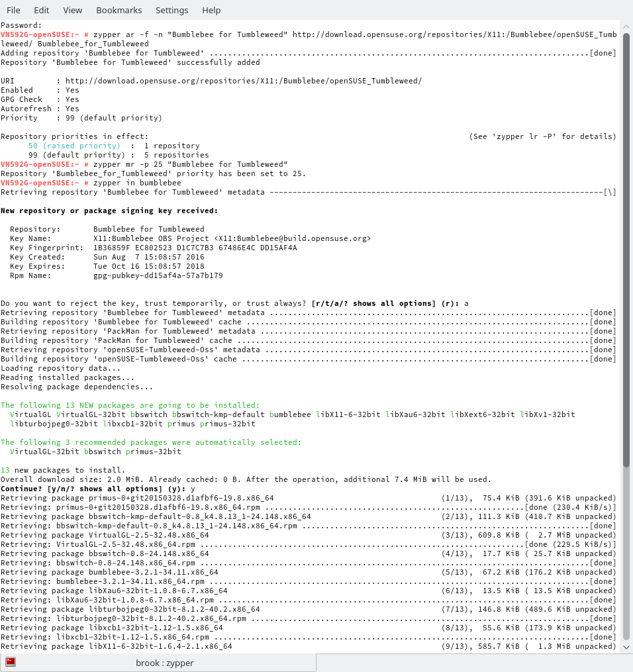Viewport: 633px width, 672px height.
Task: Click 'Overall download size: 2.0 MiB' line
Action: tap(246, 479)
